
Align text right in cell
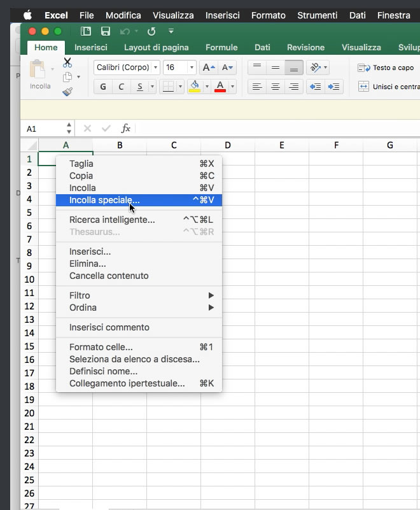tap(294, 87)
